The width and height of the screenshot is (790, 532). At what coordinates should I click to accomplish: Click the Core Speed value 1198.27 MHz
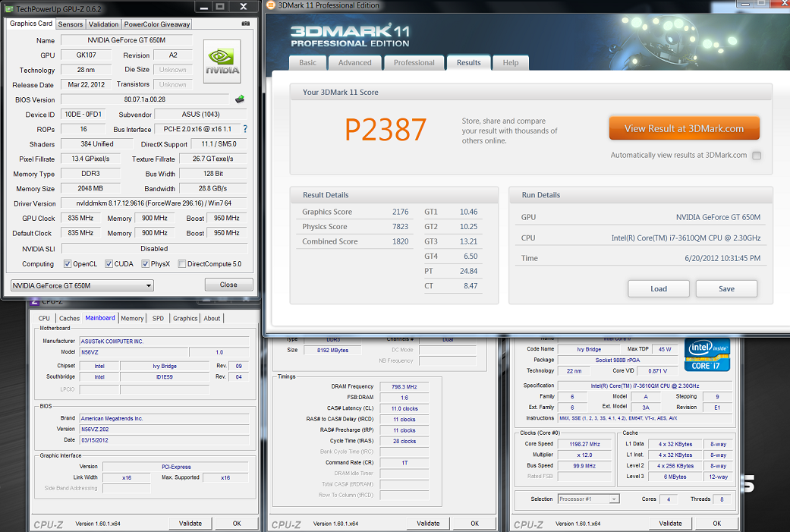pos(584,444)
